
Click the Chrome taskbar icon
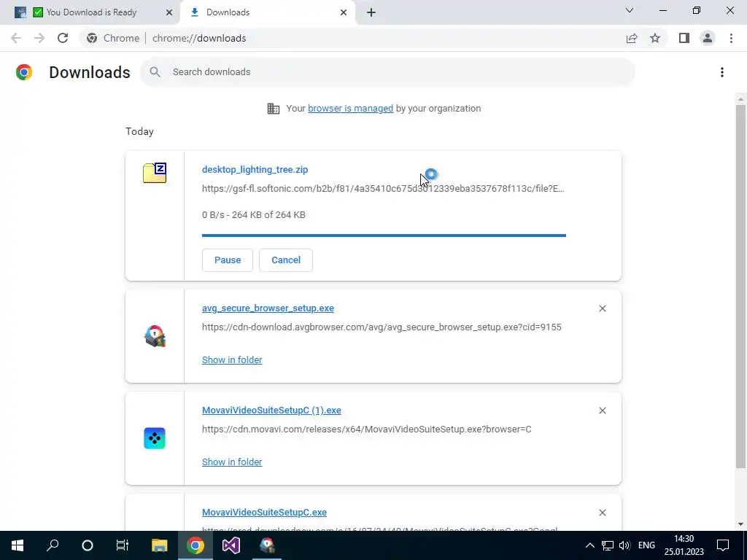[195, 545]
